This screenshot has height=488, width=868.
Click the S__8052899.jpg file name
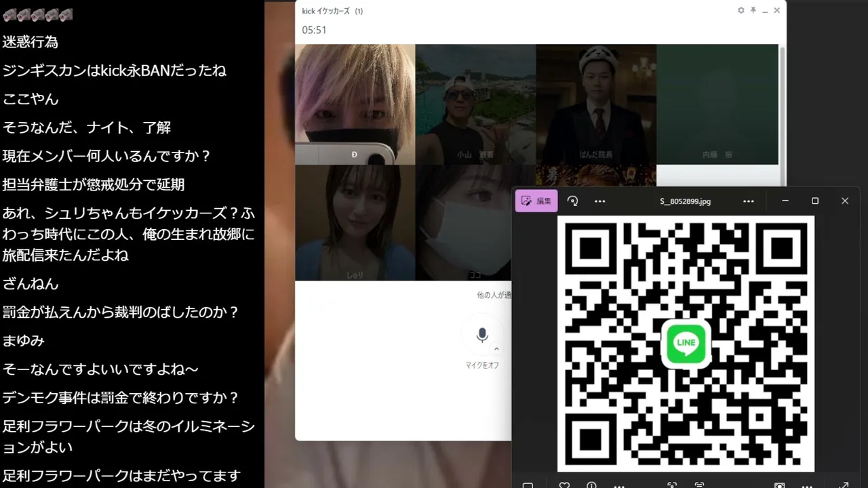click(686, 201)
